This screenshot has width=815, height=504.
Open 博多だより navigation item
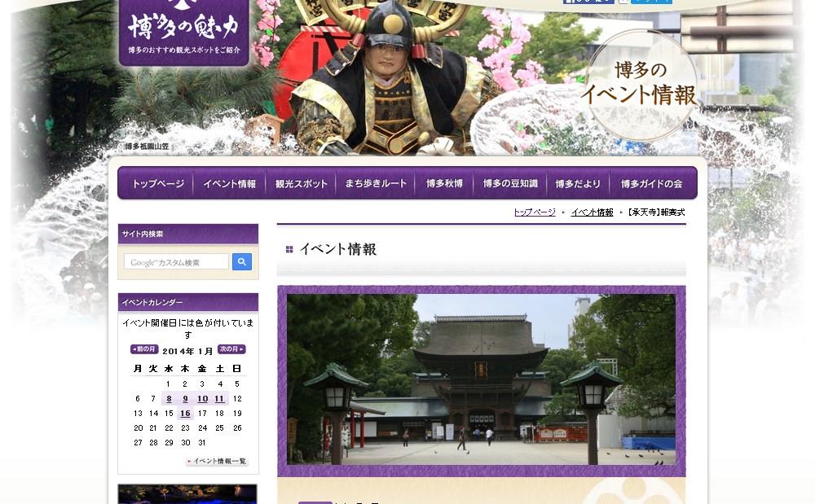coord(577,184)
